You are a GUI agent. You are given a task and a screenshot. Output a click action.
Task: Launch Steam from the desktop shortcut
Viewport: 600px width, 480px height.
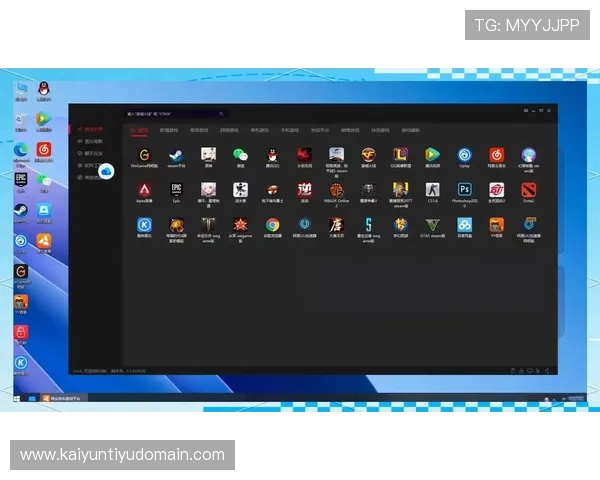[x=21, y=214]
